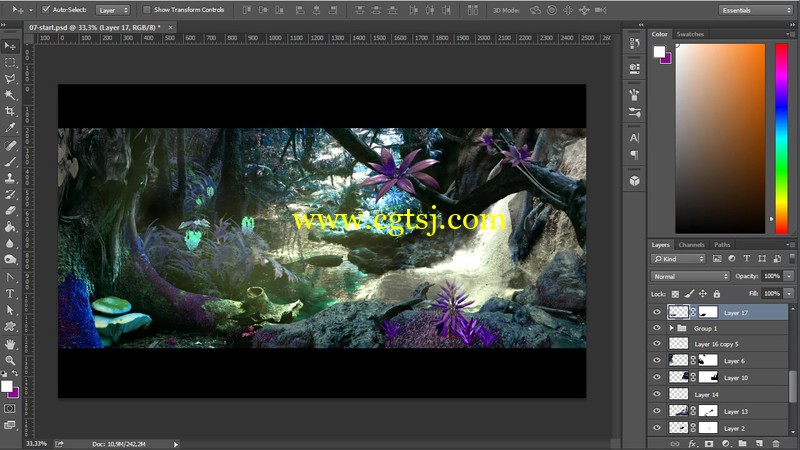The height and width of the screenshot is (450, 800).
Task: Select the Zoom tool
Action: point(10,361)
